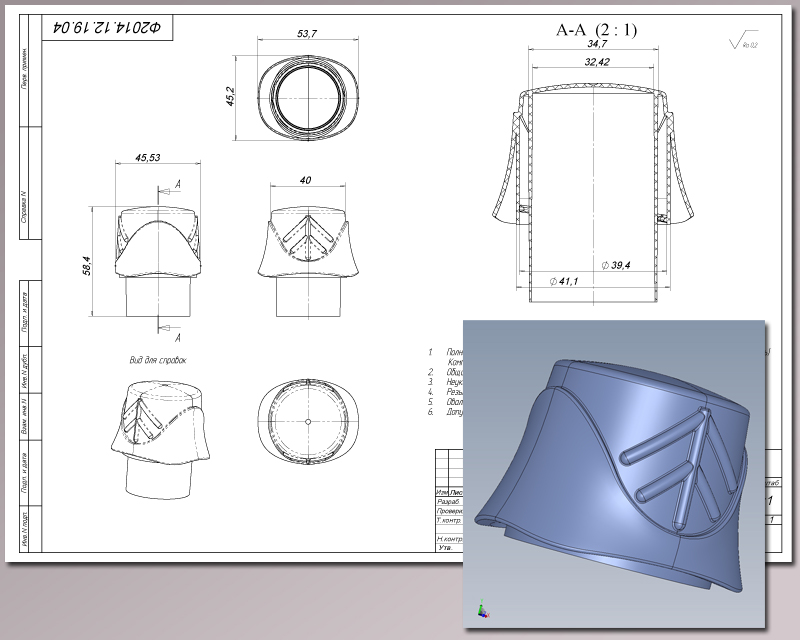This screenshot has height=640, width=800.
Task: Click the 34,7 dimension in section A-A
Action: [596, 44]
